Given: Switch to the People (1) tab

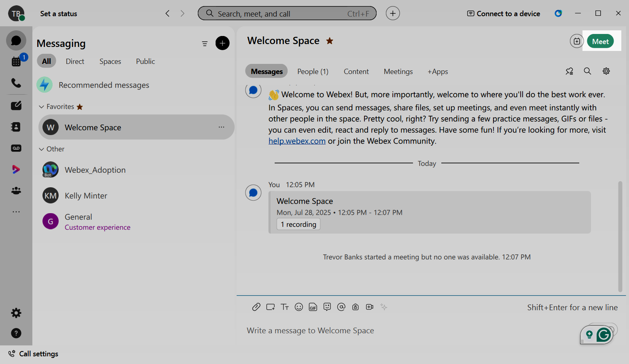Looking at the screenshot, I should (313, 72).
